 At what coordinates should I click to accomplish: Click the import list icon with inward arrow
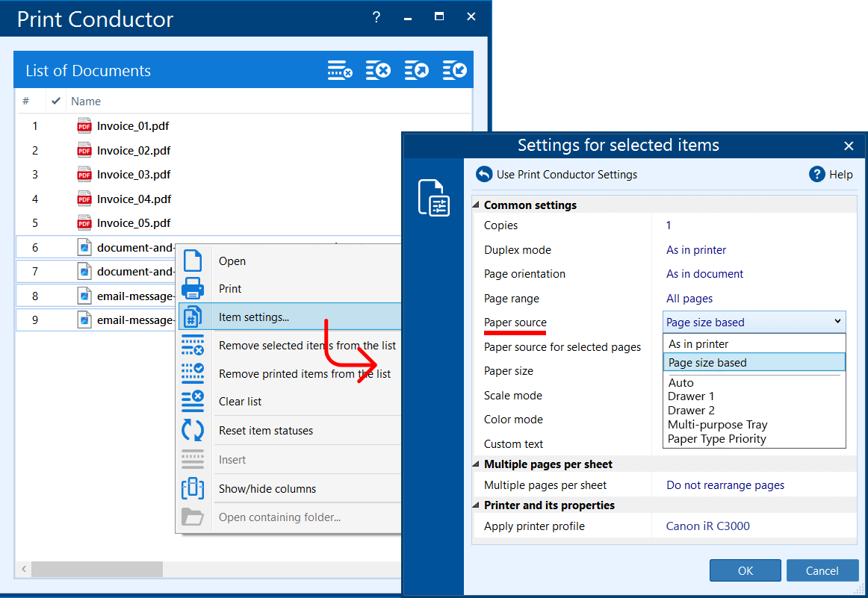coord(454,71)
